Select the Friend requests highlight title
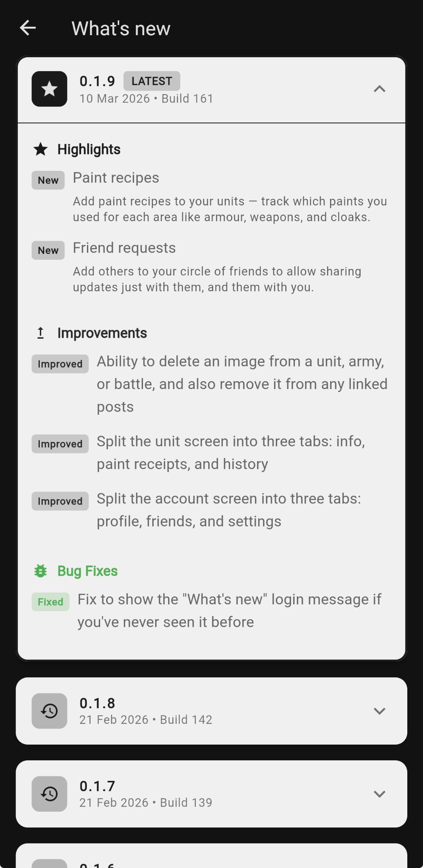Screen dimensions: 423x868 (x=124, y=248)
